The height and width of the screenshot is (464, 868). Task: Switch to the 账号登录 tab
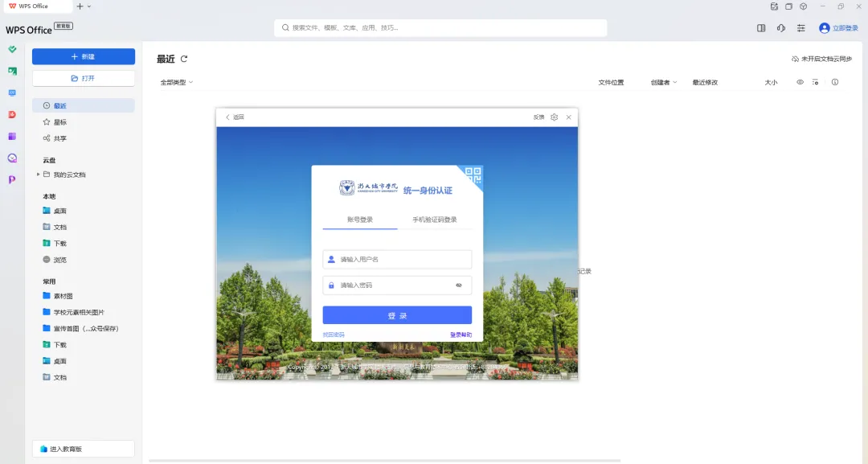360,220
